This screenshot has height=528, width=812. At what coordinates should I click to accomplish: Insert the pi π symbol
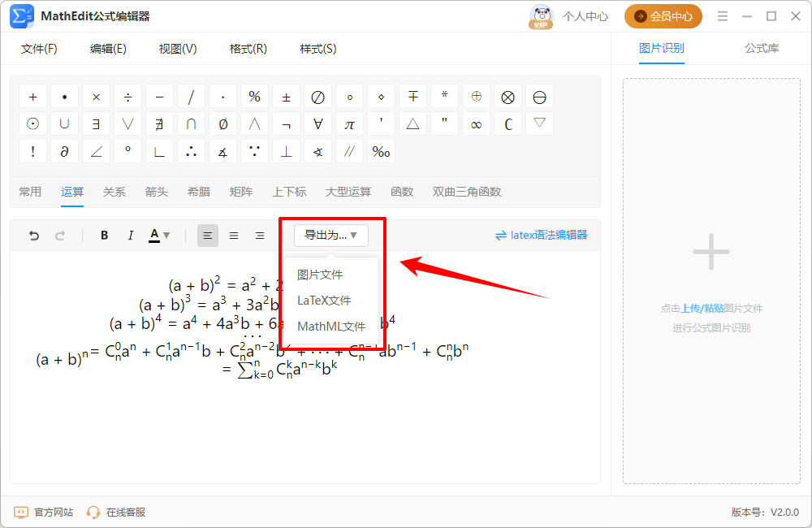pyautogui.click(x=349, y=124)
